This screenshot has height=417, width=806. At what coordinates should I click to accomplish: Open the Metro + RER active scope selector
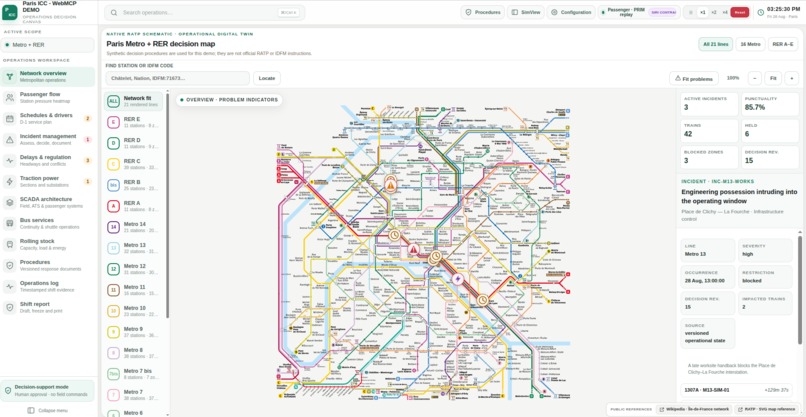pyautogui.click(x=48, y=45)
